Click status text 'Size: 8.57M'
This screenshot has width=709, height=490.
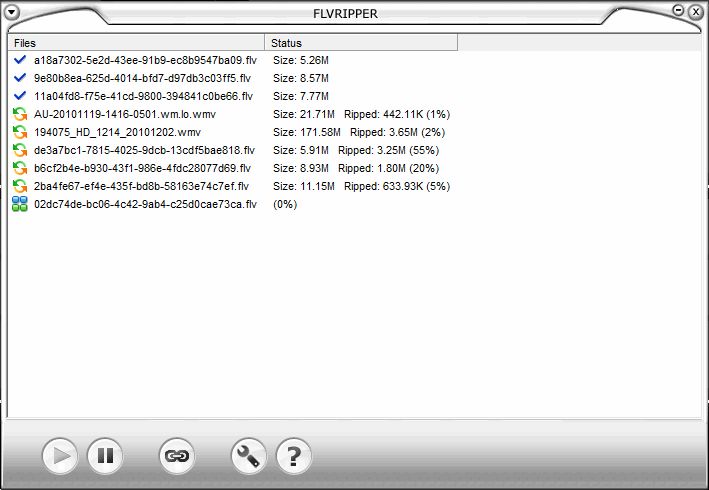[301, 78]
